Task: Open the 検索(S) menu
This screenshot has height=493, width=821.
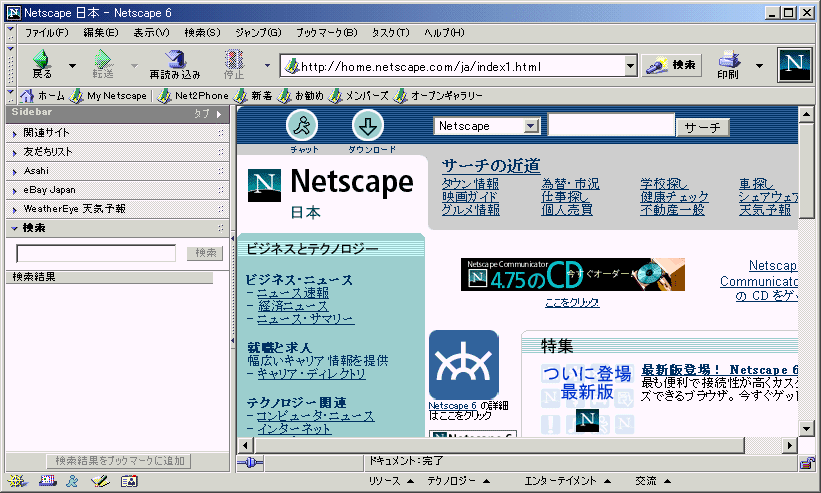Action: 202,32
